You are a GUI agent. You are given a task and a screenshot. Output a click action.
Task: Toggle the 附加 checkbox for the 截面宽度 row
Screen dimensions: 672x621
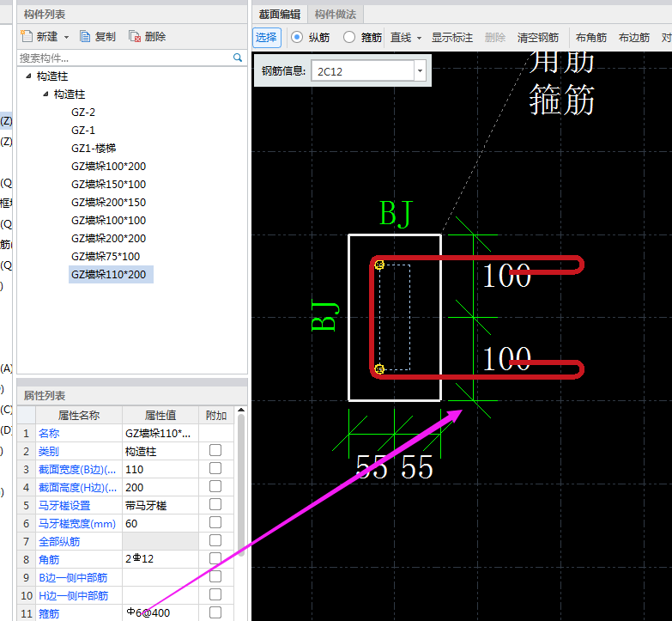tap(215, 468)
